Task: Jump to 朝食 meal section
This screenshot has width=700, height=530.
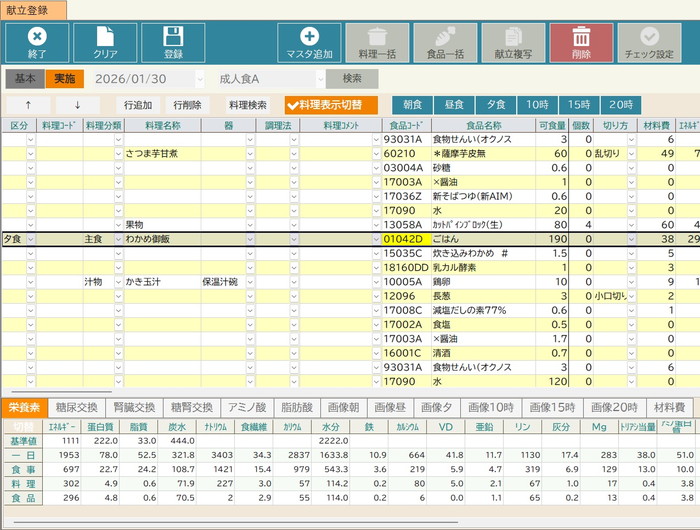Action: point(412,105)
